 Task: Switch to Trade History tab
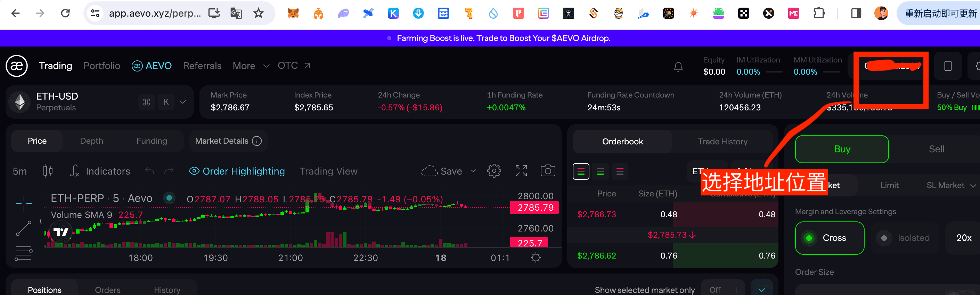point(722,142)
